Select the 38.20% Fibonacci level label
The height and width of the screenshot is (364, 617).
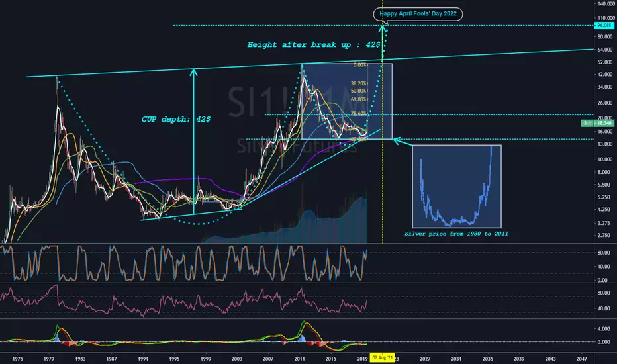[358, 83]
